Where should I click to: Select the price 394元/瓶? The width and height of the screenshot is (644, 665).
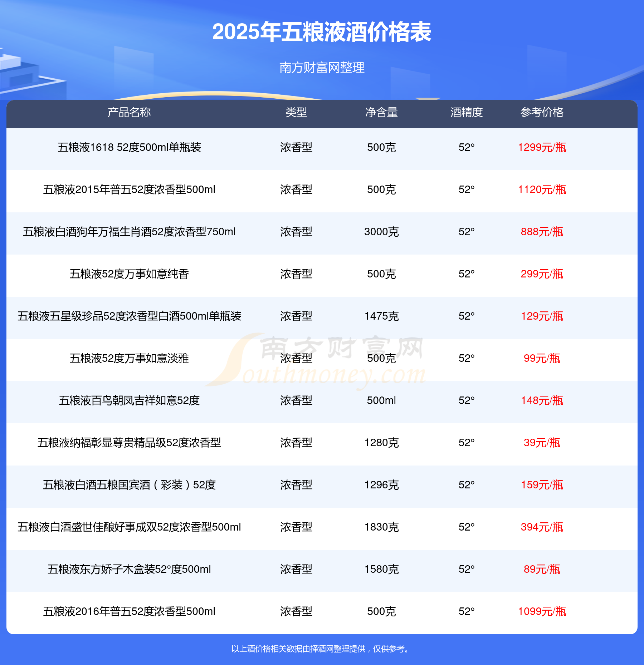point(542,527)
